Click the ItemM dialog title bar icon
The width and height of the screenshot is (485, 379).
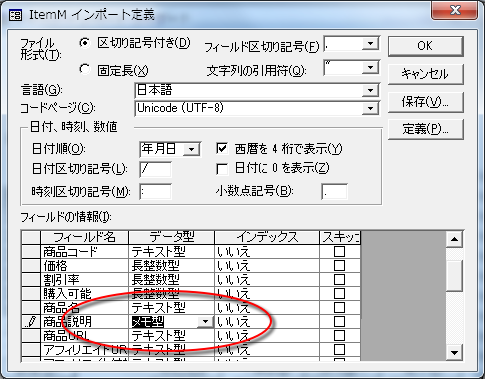[x=15, y=15]
